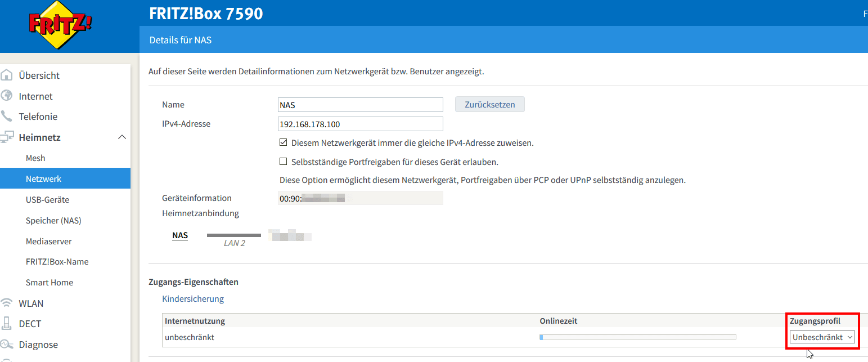Click the Internet globe icon
Image resolution: width=868 pixels, height=362 pixels.
[6, 96]
